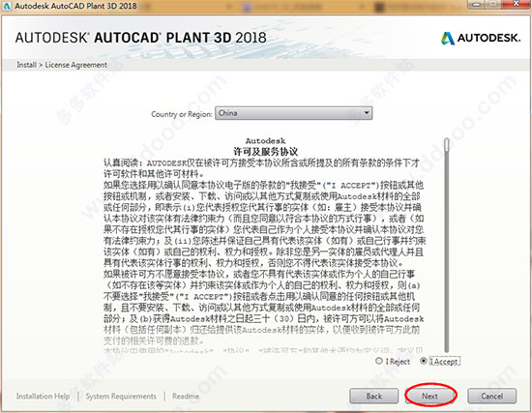
Task: Click the '许可及服务协议' agreement heading
Action: (x=266, y=151)
